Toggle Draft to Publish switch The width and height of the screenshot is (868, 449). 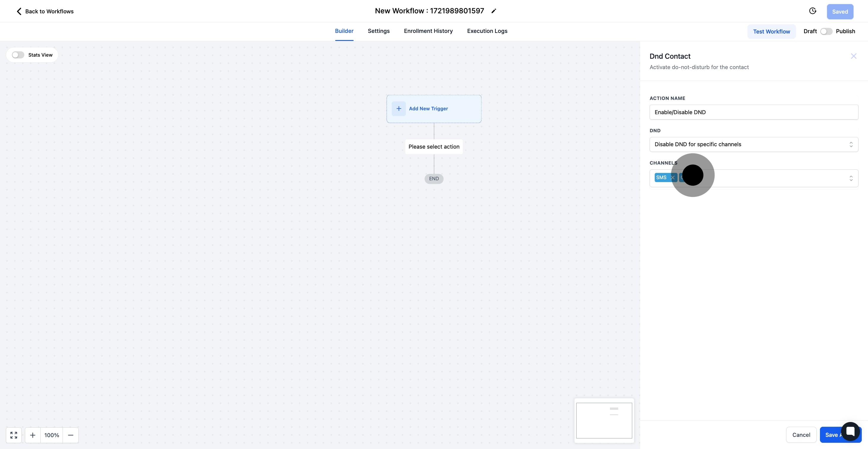tap(826, 31)
